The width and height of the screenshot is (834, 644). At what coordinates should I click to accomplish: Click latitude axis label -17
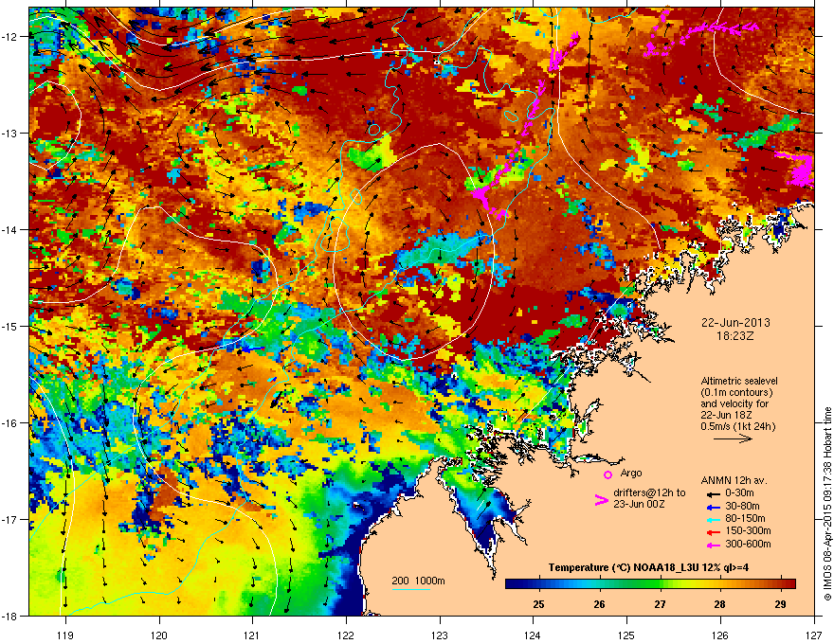pos(10,519)
